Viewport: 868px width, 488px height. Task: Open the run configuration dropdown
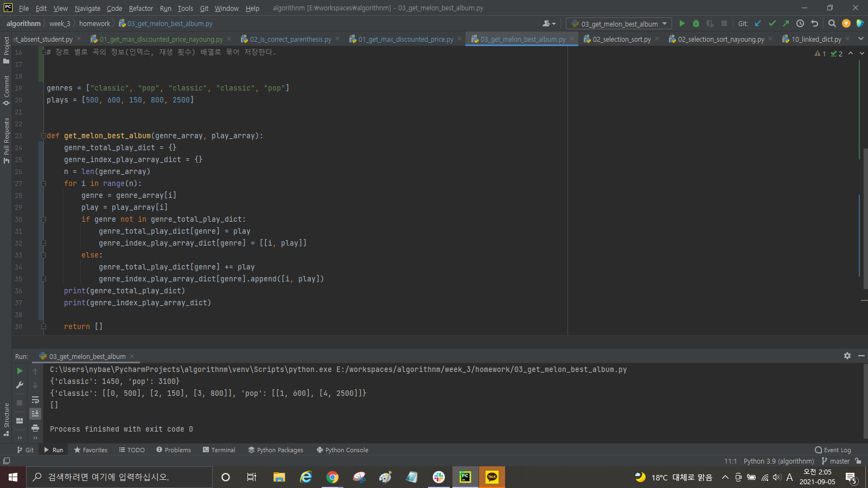619,24
